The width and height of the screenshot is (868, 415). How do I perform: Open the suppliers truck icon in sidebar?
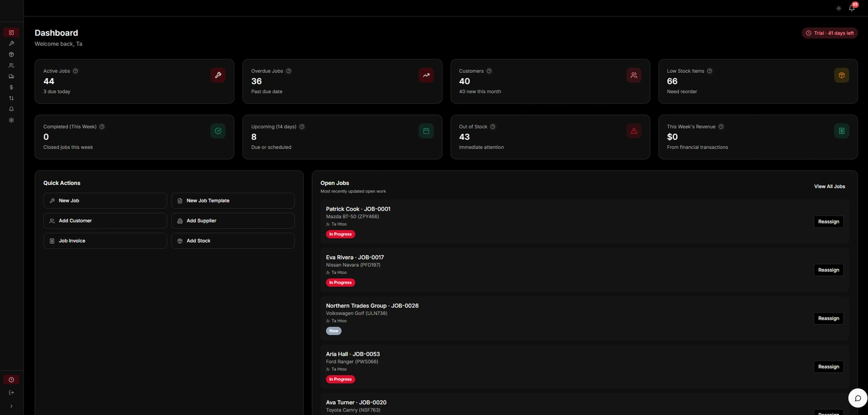pyautogui.click(x=11, y=76)
